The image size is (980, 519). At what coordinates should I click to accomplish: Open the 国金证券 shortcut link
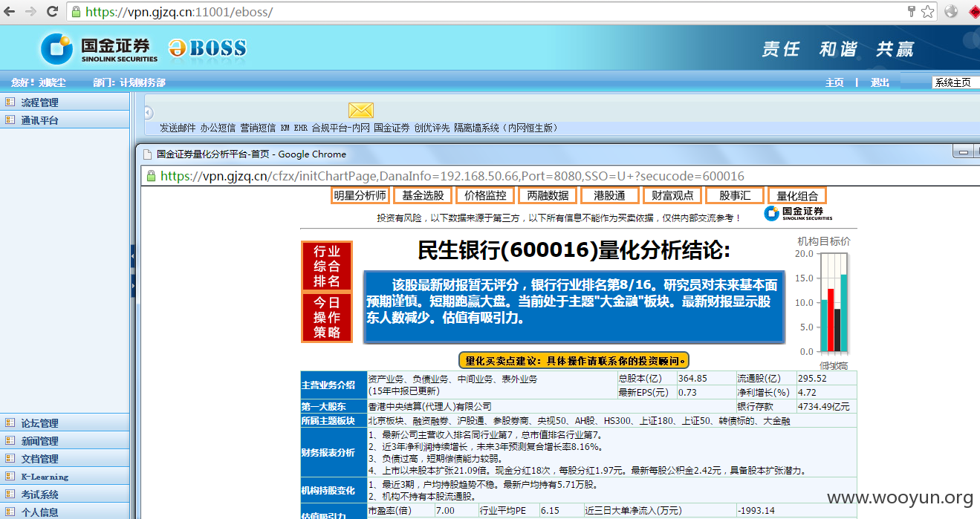coord(392,128)
